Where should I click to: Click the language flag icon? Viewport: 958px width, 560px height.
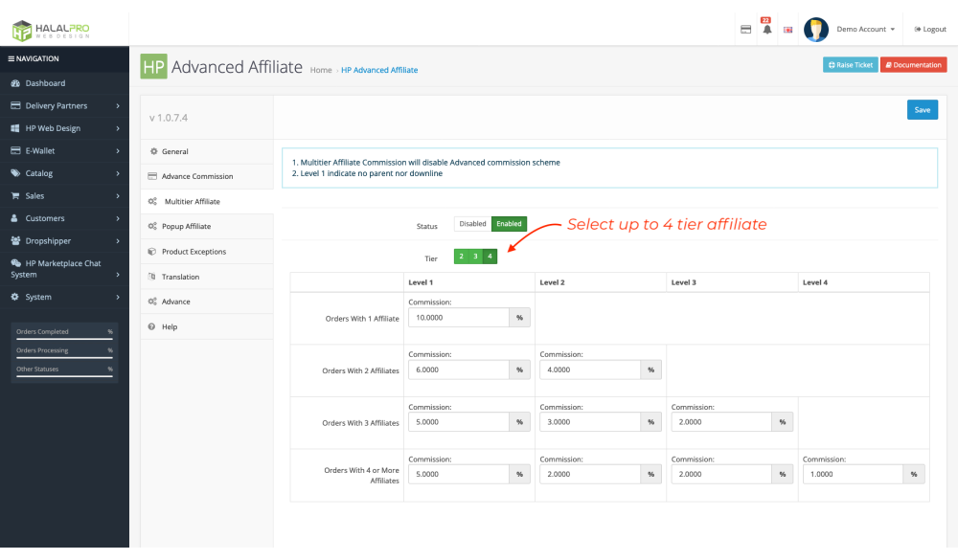787,30
